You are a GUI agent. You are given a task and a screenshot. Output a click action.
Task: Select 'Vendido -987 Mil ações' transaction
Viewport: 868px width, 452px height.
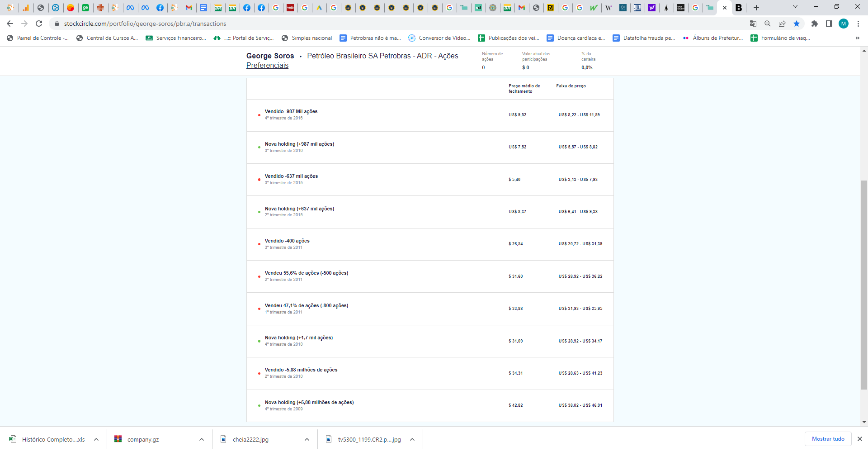[430, 115]
